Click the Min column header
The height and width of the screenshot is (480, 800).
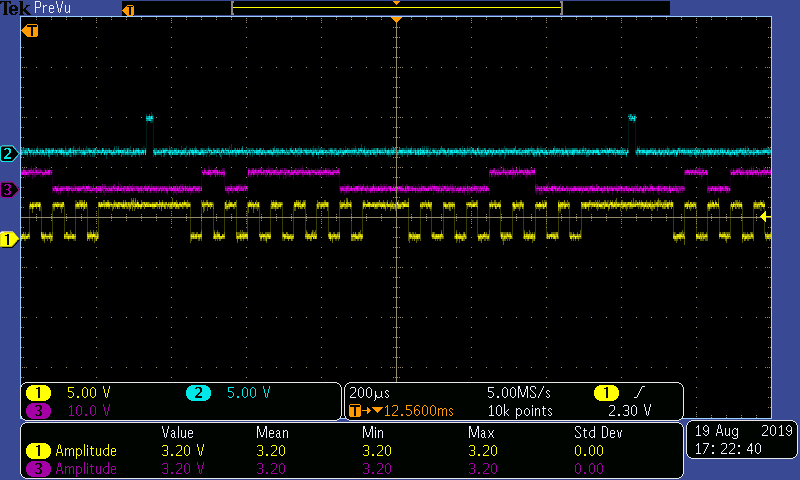pyautogui.click(x=373, y=433)
